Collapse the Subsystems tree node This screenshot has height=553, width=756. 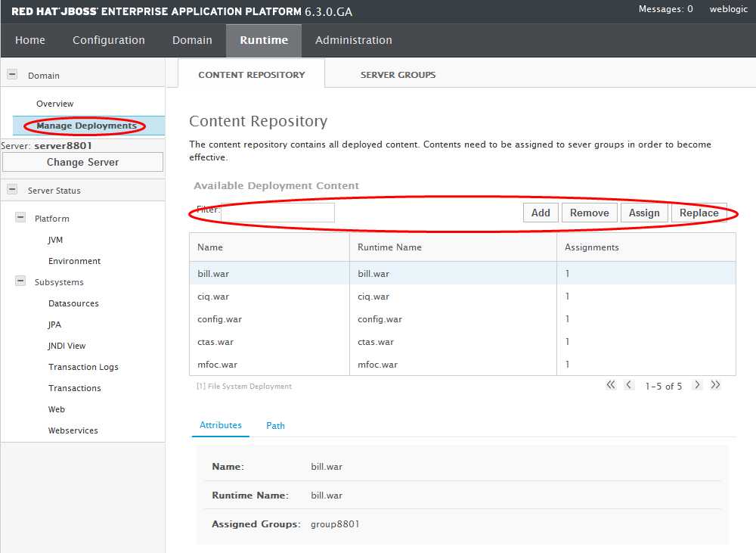[x=20, y=281]
